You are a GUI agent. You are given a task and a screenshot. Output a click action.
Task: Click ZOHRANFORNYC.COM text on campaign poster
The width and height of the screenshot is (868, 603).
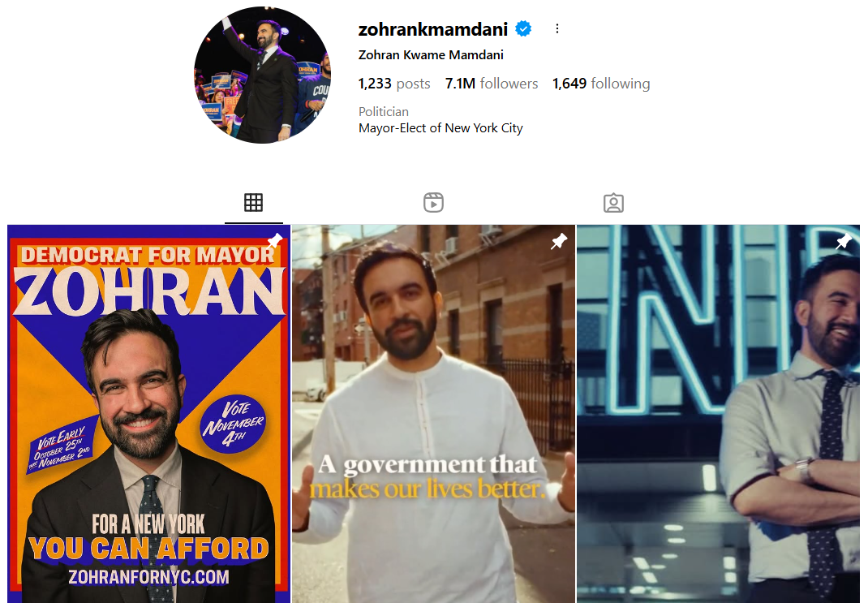(x=149, y=577)
